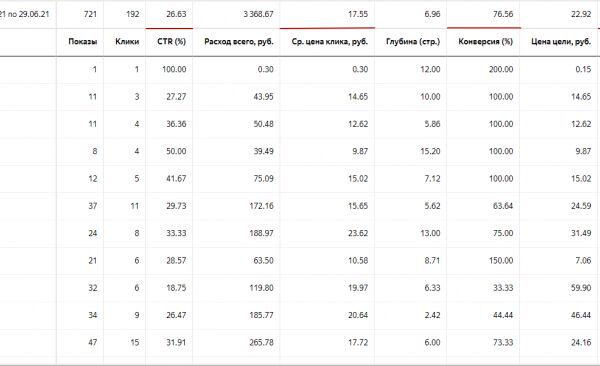Select spend cell 39.49
Image resolution: width=600 pixels, height=366 pixels.
(263, 151)
